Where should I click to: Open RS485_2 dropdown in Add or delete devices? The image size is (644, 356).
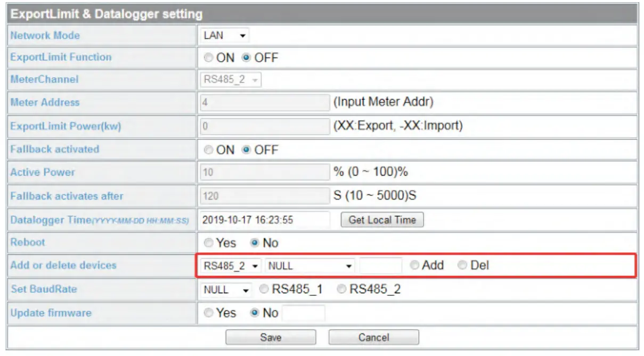click(231, 266)
